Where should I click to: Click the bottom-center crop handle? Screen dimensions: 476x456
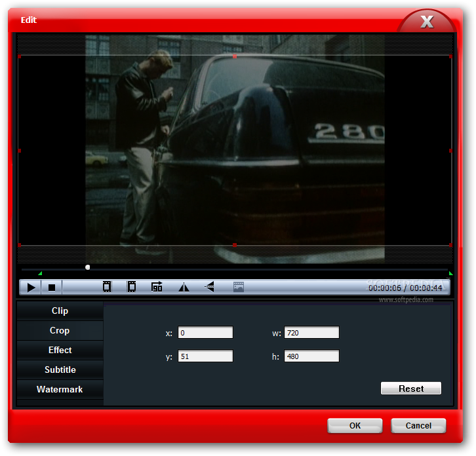[x=235, y=245]
